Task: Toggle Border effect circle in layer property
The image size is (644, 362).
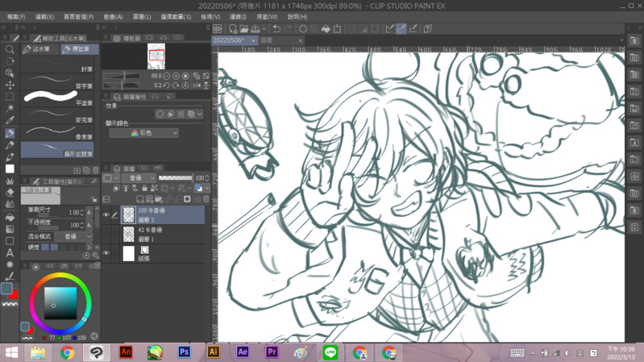Action: 160,114
